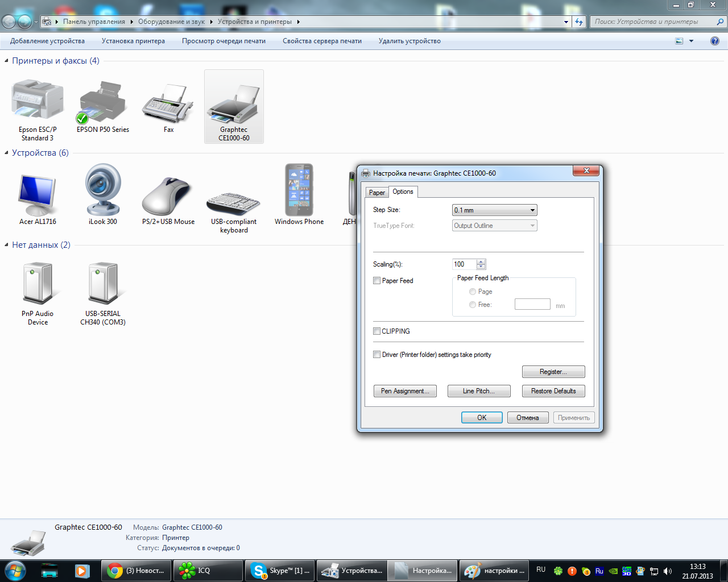This screenshot has width=728, height=582.
Task: Select the Free radio button
Action: coord(473,305)
